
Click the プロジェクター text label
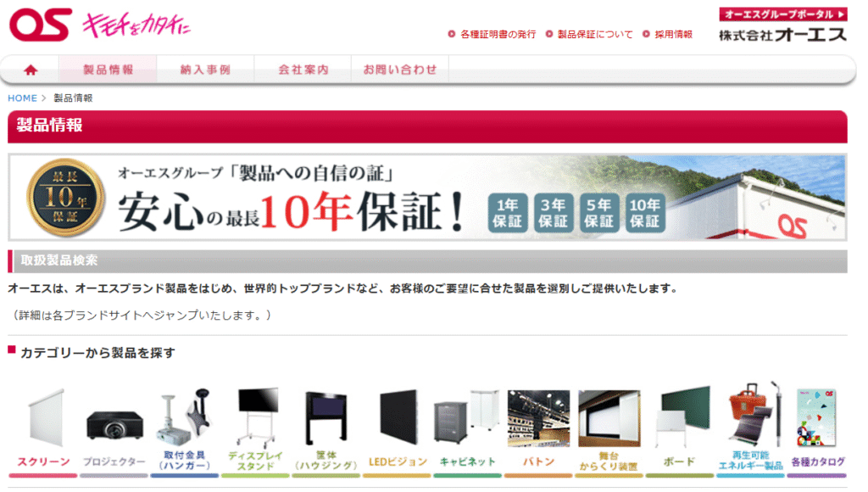114,462
